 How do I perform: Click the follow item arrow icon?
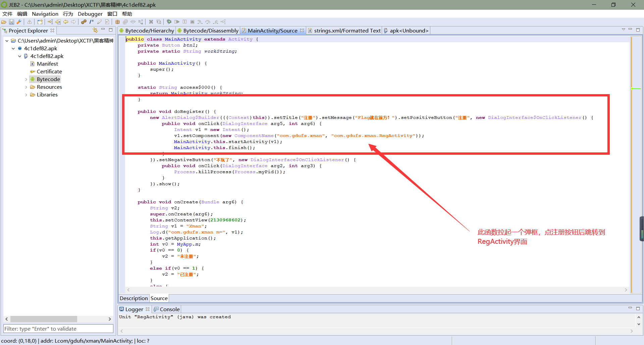click(x=58, y=22)
